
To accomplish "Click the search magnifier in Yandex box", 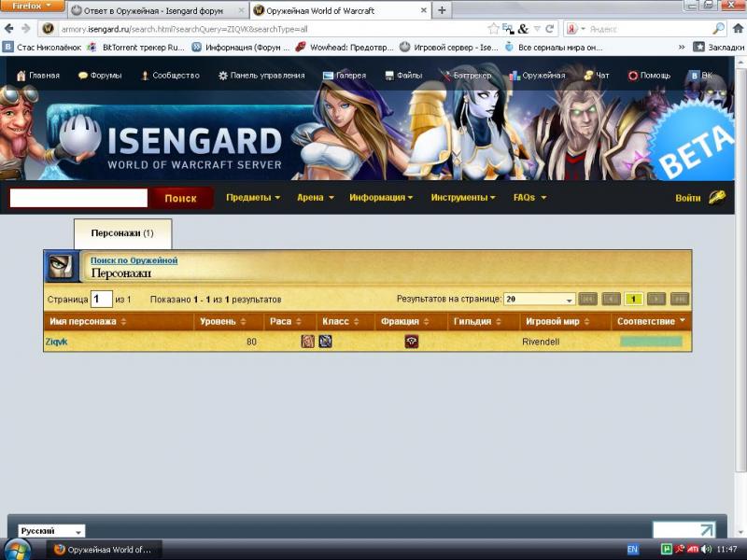I will 718,29.
